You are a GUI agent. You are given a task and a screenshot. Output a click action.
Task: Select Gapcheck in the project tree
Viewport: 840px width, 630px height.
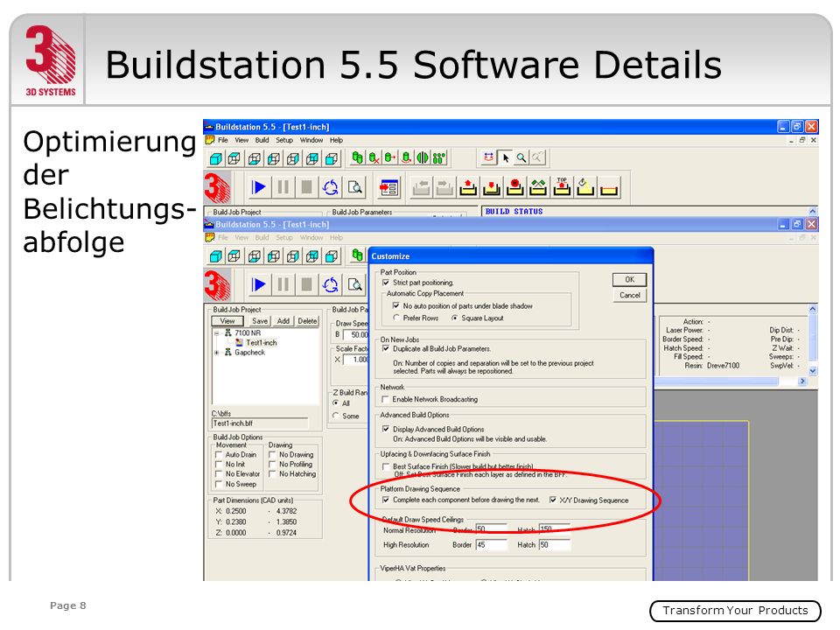249,353
